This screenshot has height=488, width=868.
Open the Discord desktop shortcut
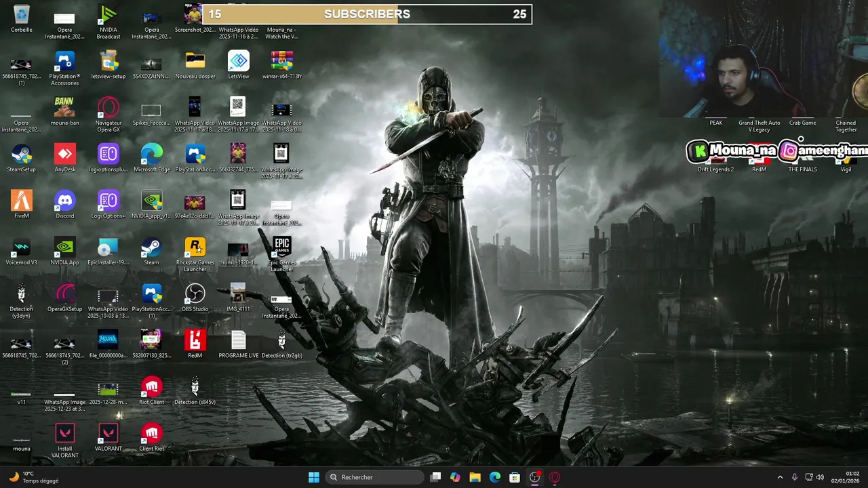pyautogui.click(x=64, y=205)
